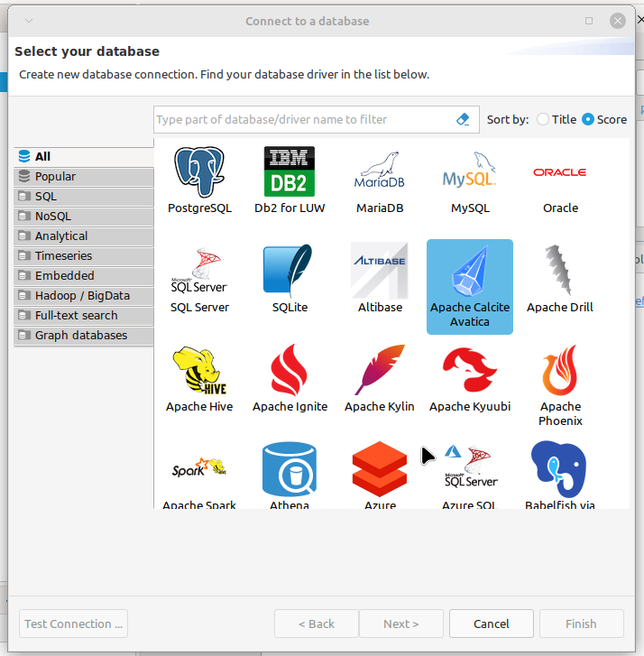Open the NoSQL category
Image resolution: width=644 pixels, height=656 pixels.
[84, 217]
